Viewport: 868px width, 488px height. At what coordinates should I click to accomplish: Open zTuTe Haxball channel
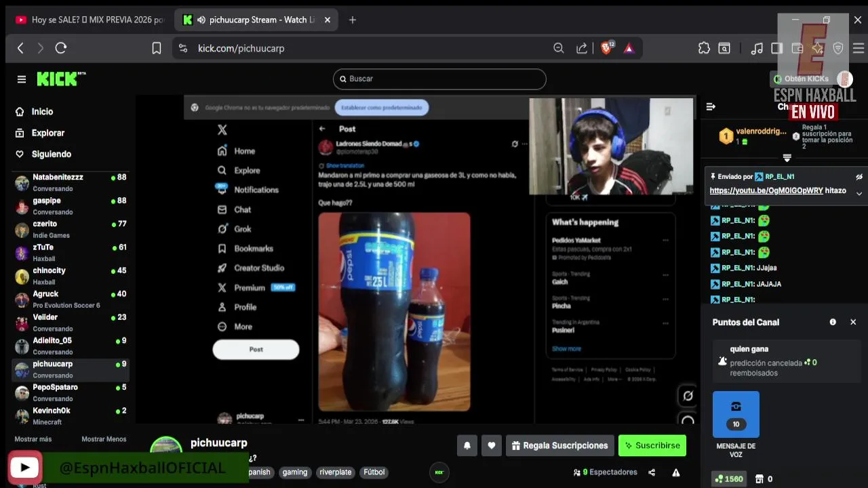point(71,253)
